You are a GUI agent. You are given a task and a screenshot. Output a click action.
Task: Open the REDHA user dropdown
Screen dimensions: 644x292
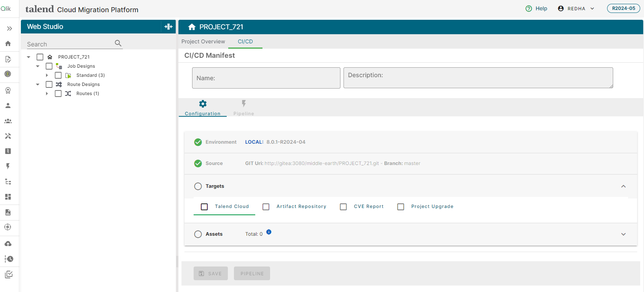pyautogui.click(x=576, y=9)
